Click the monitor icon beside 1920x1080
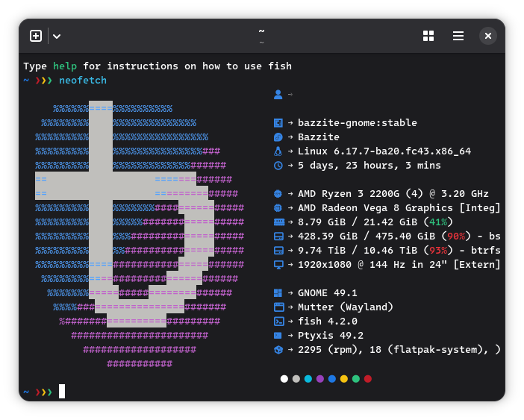 point(278,265)
